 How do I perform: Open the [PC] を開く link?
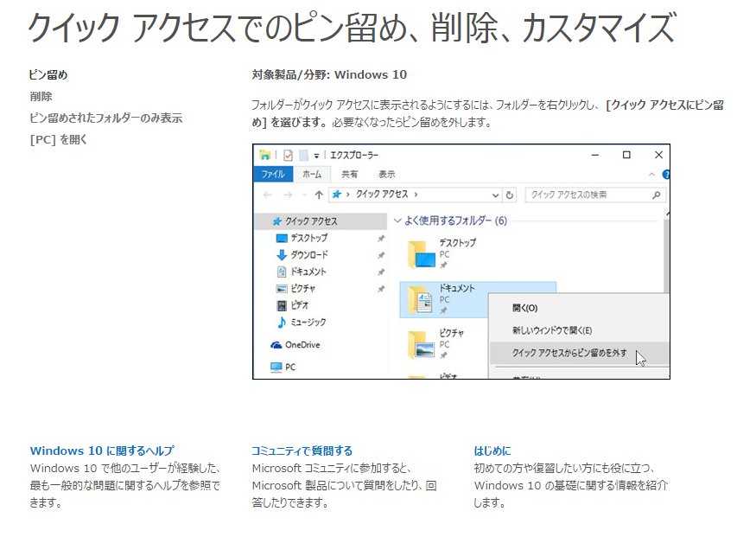point(59,140)
